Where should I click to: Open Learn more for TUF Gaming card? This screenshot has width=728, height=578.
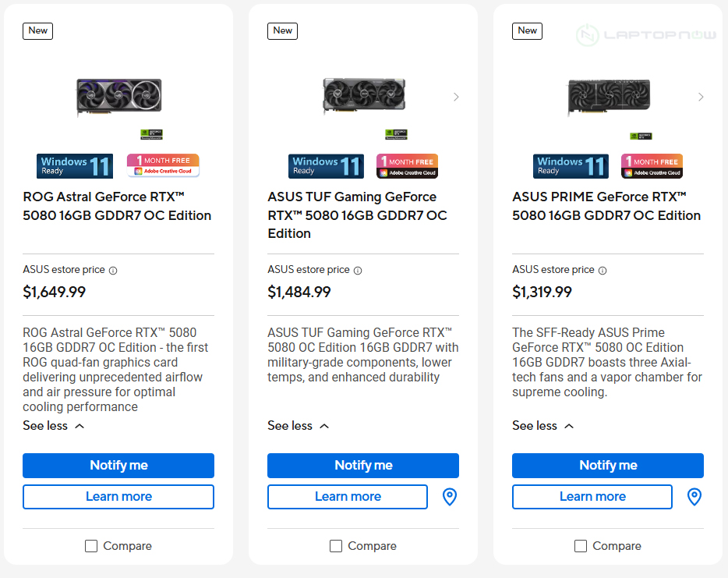tap(348, 497)
